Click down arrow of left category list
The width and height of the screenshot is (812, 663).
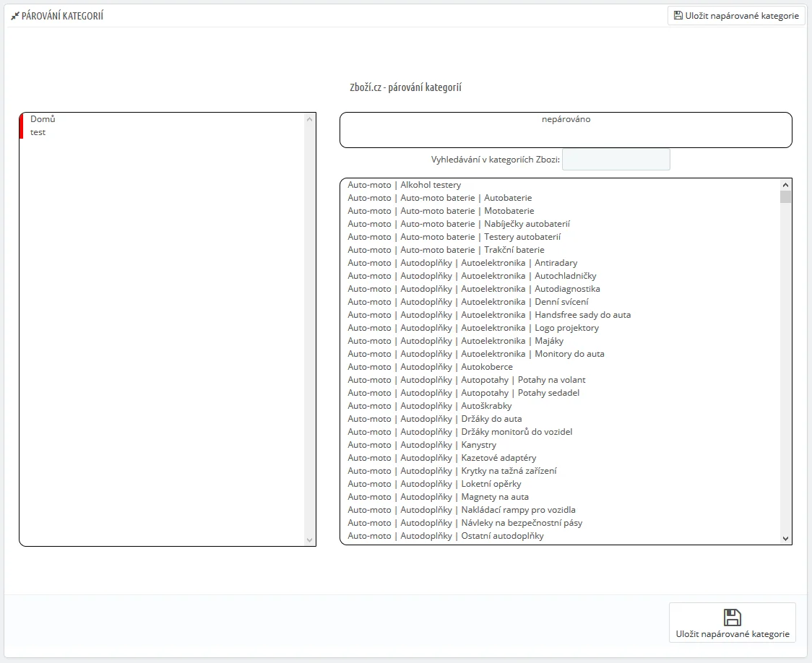[x=310, y=539]
